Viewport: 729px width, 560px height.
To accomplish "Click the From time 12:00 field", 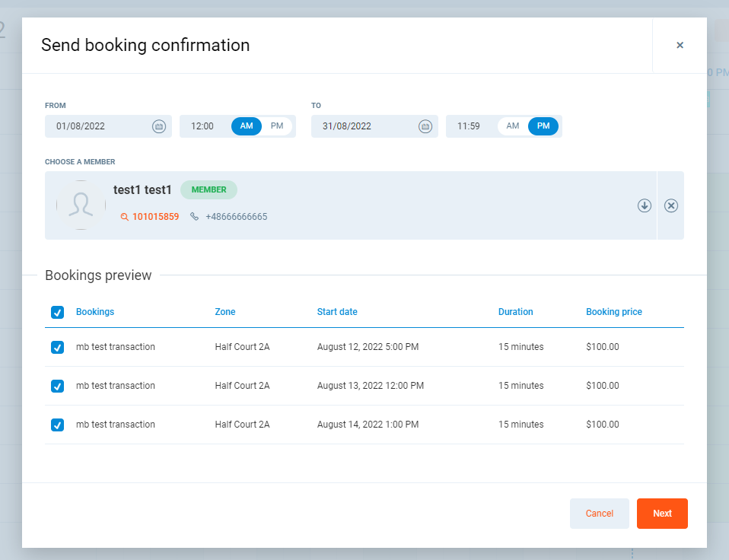I will [202, 126].
